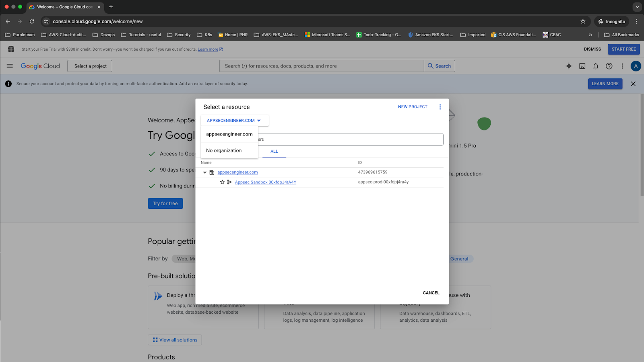The image size is (644, 362).
Task: Click the page vertical scrollbar
Action: [642, 145]
